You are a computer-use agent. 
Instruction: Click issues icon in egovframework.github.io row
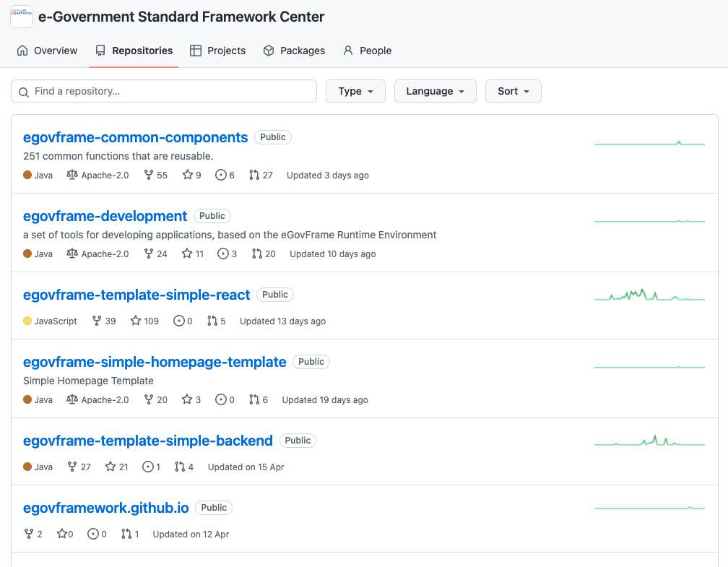pos(93,534)
